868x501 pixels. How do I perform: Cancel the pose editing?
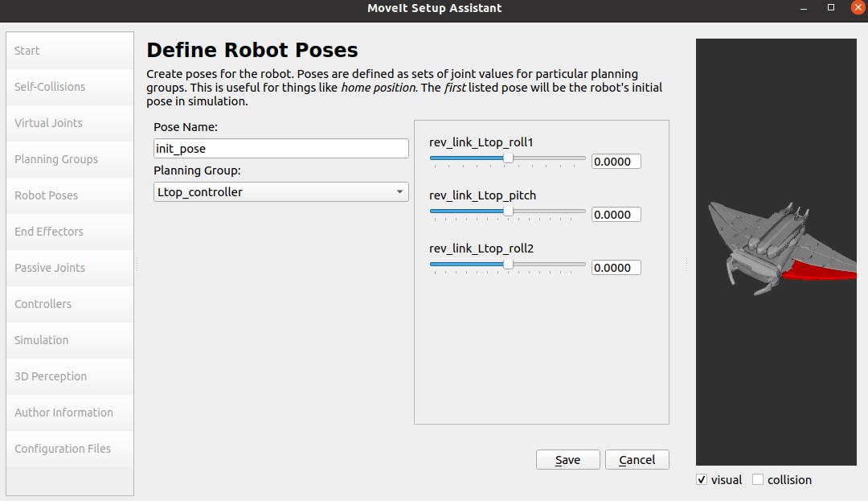pyautogui.click(x=637, y=459)
